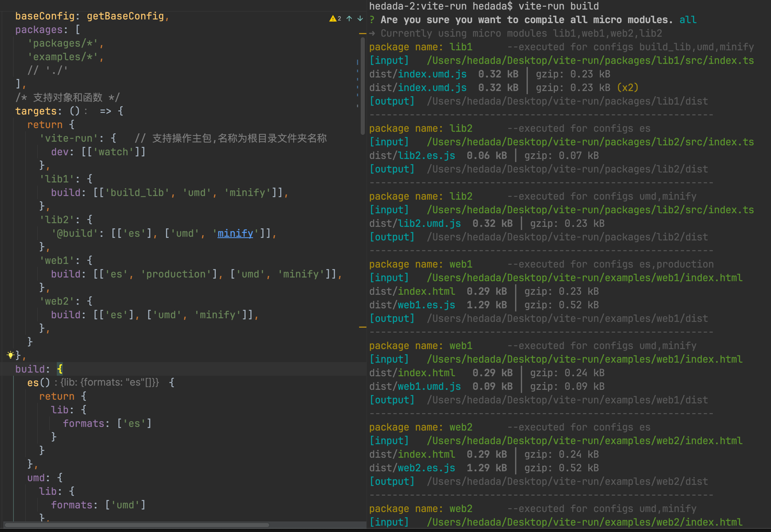Go to next highlighted problem arrow
Image resolution: width=771 pixels, height=532 pixels.
coord(360,18)
